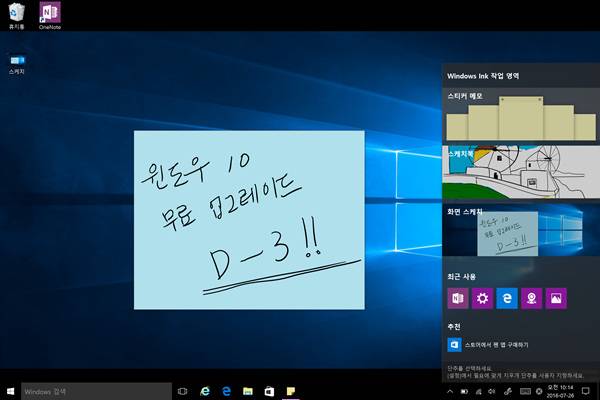Click the pen shortcut tip text
The width and height of the screenshot is (600, 400).
[516, 372]
